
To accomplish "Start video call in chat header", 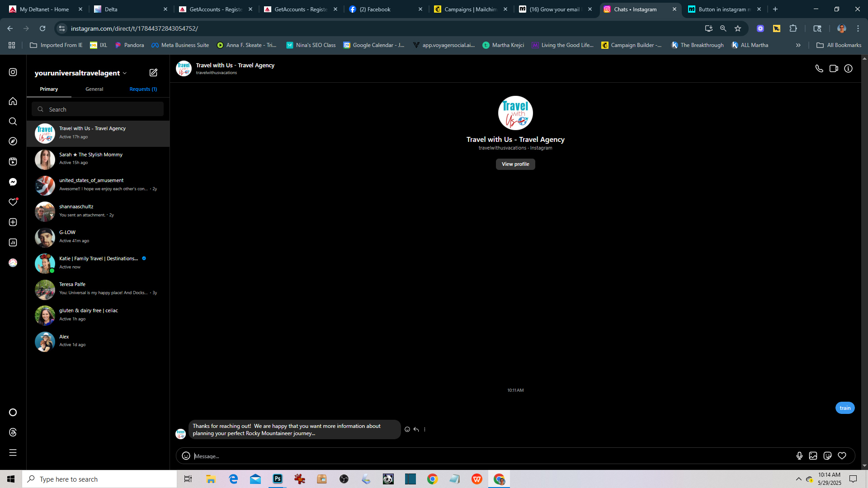I will tap(834, 69).
